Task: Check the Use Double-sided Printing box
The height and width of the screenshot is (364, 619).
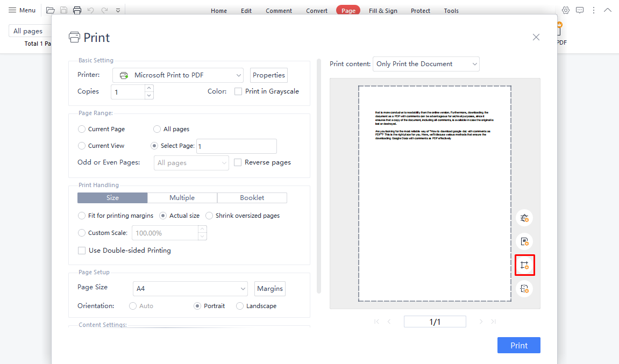Action: coord(82,251)
